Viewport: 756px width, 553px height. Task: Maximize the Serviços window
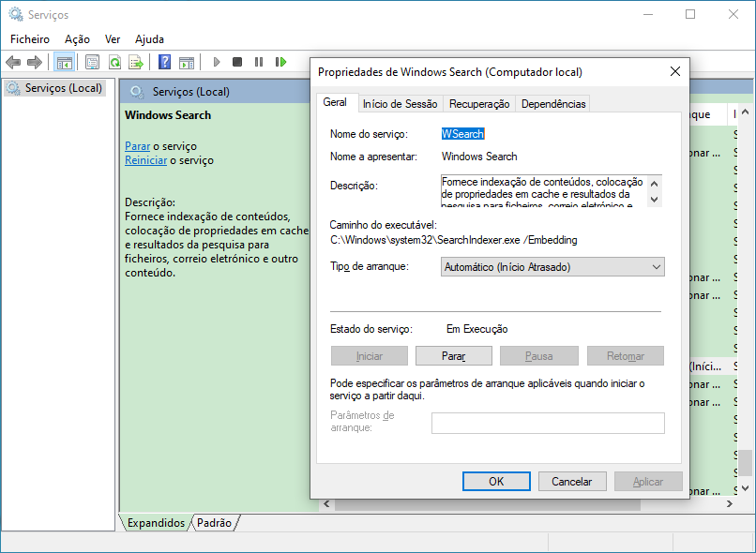tap(690, 14)
